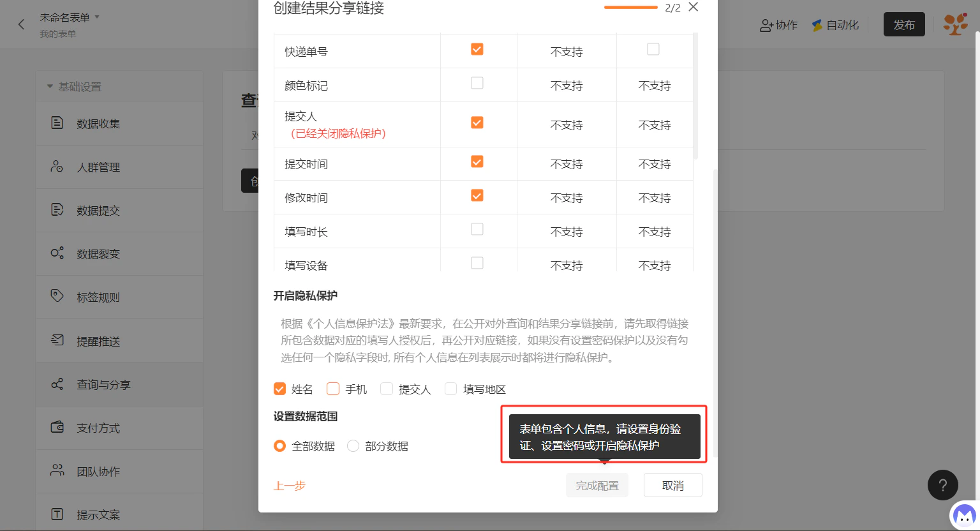
Task: Check the 填写设备 checkbox
Action: click(477, 263)
